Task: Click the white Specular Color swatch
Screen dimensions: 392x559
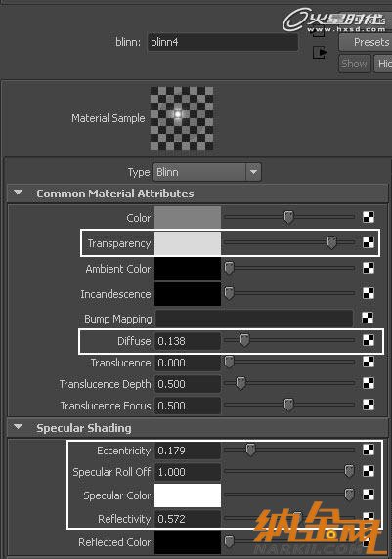Action: click(x=188, y=495)
